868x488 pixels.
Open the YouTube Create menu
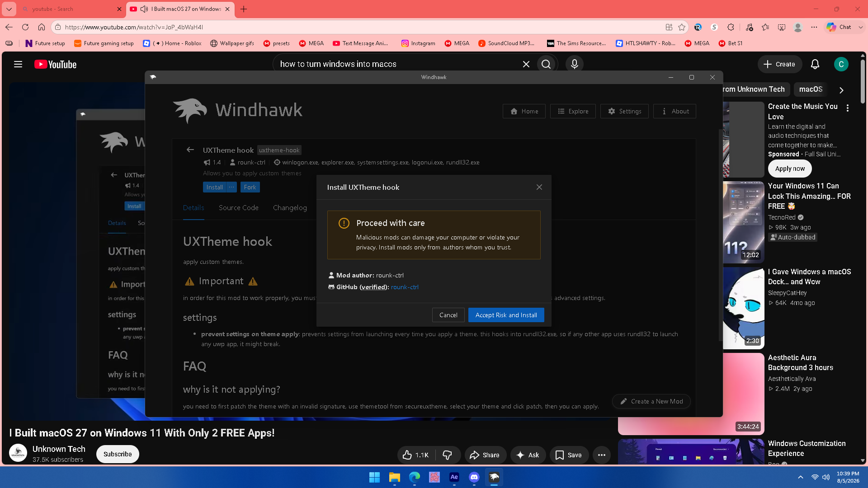779,64
